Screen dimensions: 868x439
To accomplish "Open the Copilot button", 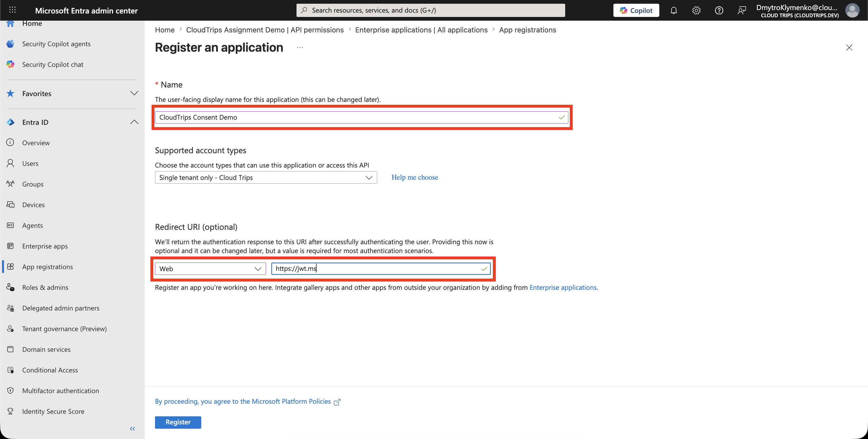I will point(636,10).
